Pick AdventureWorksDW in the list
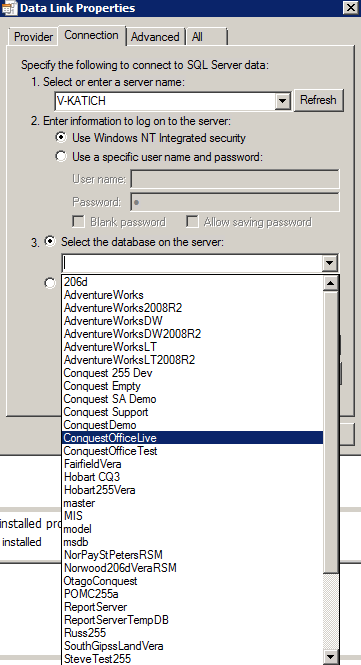This screenshot has width=361, height=665. point(193,321)
